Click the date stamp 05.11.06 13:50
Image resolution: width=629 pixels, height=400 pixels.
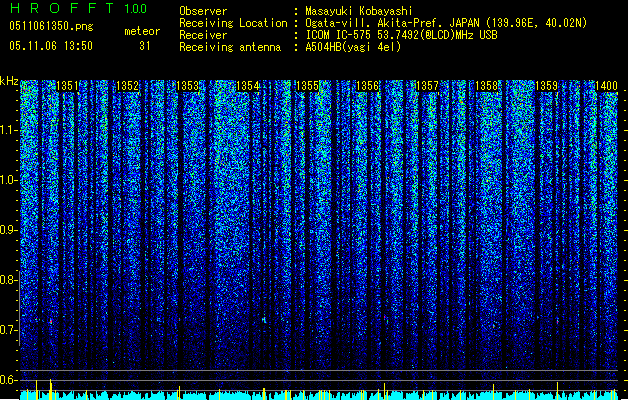point(51,46)
